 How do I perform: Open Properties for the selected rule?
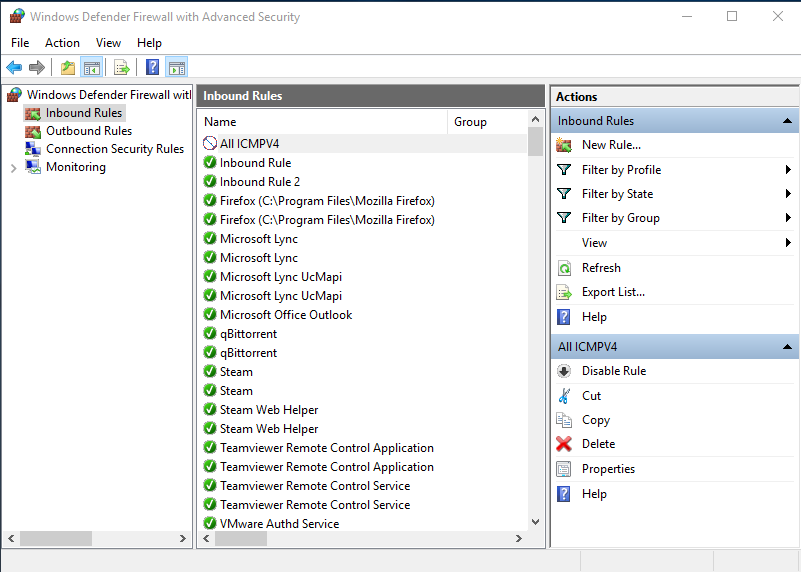[x=608, y=469]
